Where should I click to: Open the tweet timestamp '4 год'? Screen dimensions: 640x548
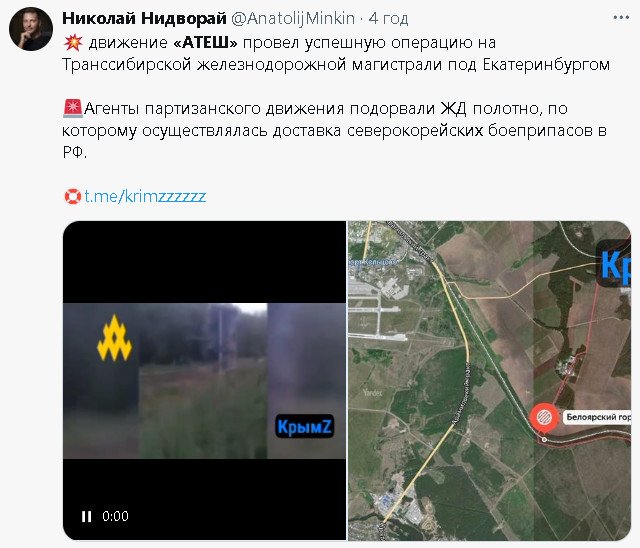(388, 18)
